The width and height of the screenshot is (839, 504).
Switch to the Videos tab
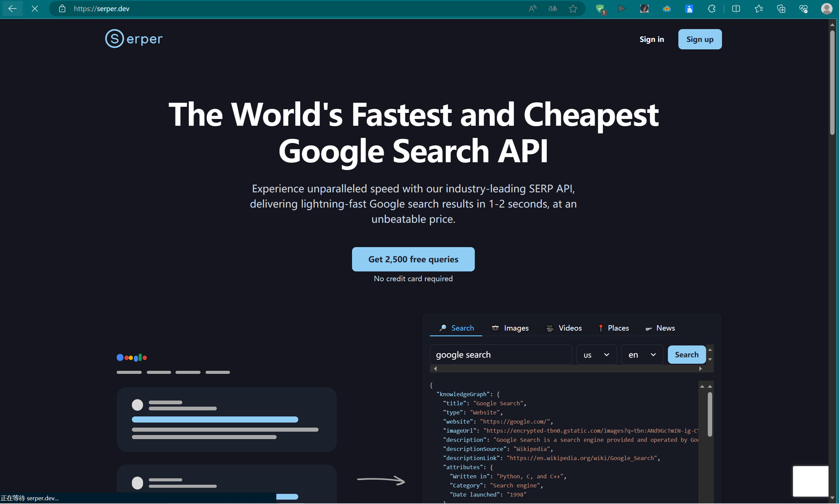564,328
